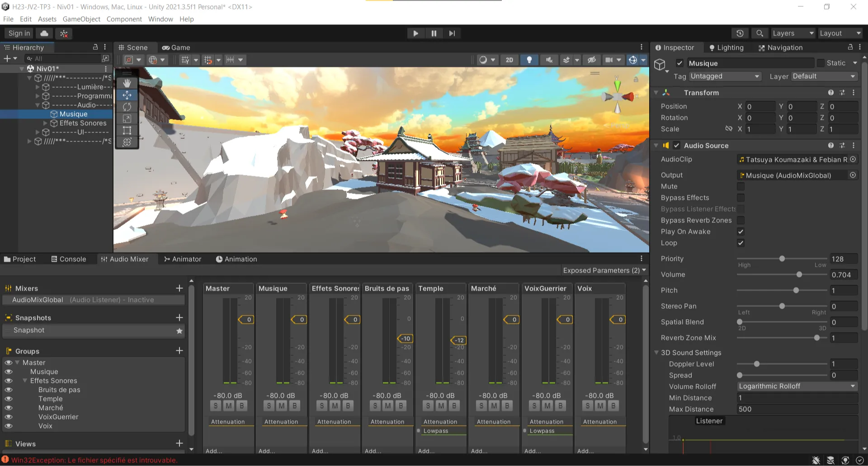
Task: Click the version control history icon
Action: click(740, 33)
